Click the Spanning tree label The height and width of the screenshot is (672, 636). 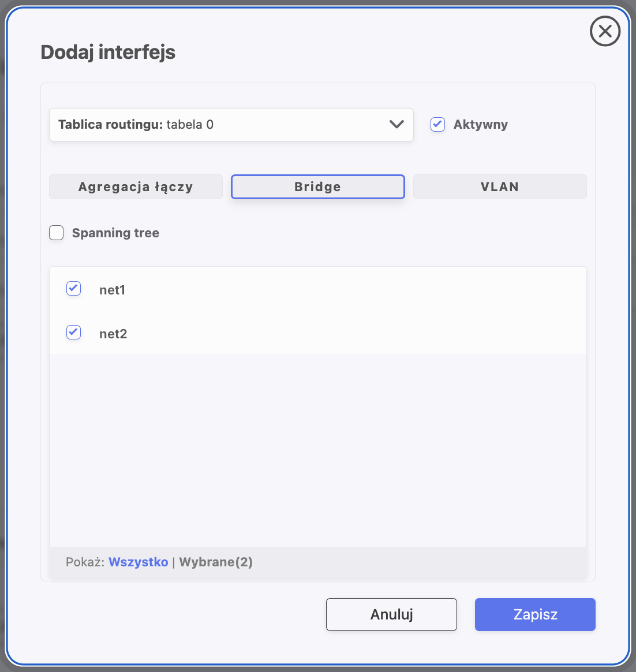[x=115, y=233]
